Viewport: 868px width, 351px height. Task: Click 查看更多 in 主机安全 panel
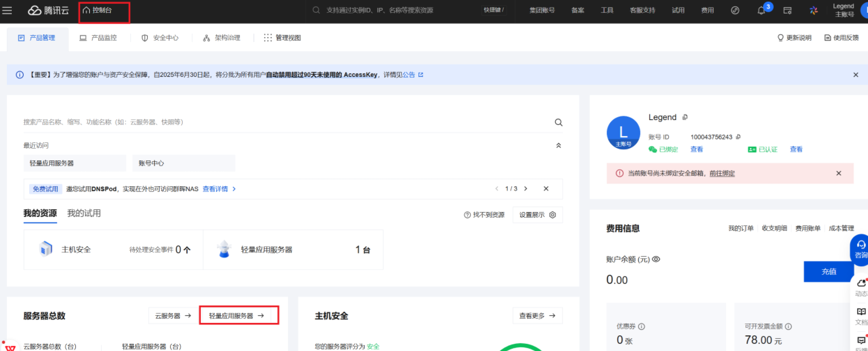pyautogui.click(x=537, y=316)
